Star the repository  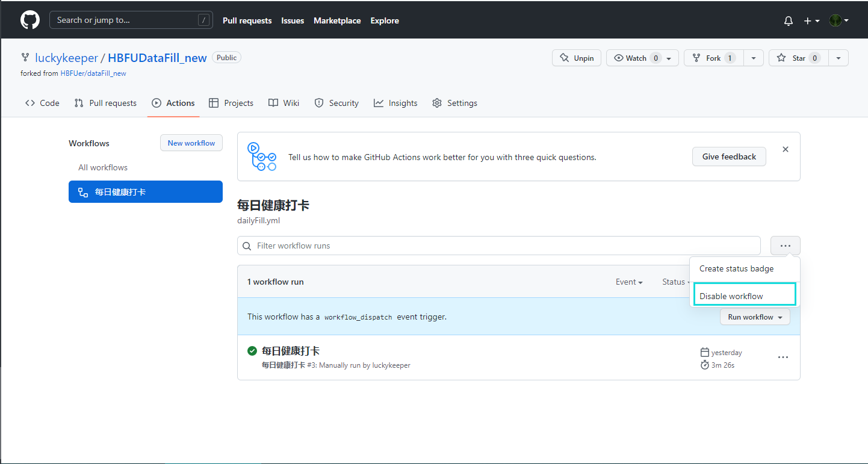[798, 58]
